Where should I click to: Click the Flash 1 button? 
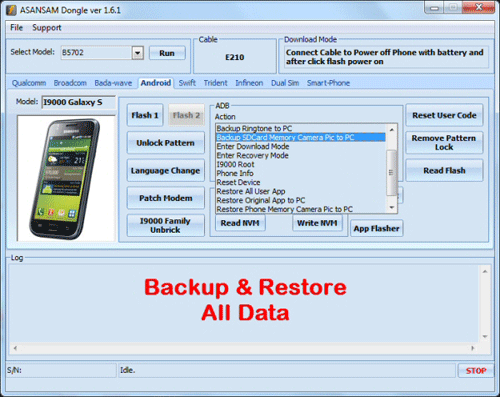pos(145,115)
